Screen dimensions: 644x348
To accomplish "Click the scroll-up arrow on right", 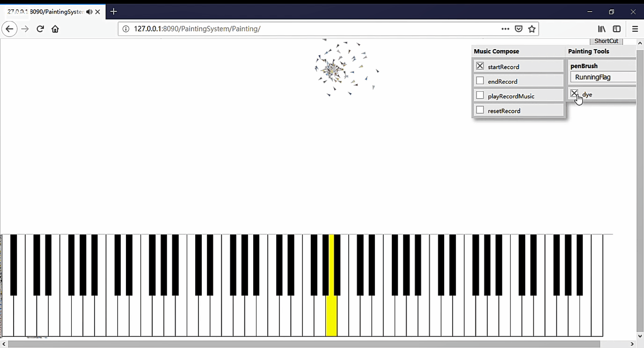I will coord(640,42).
